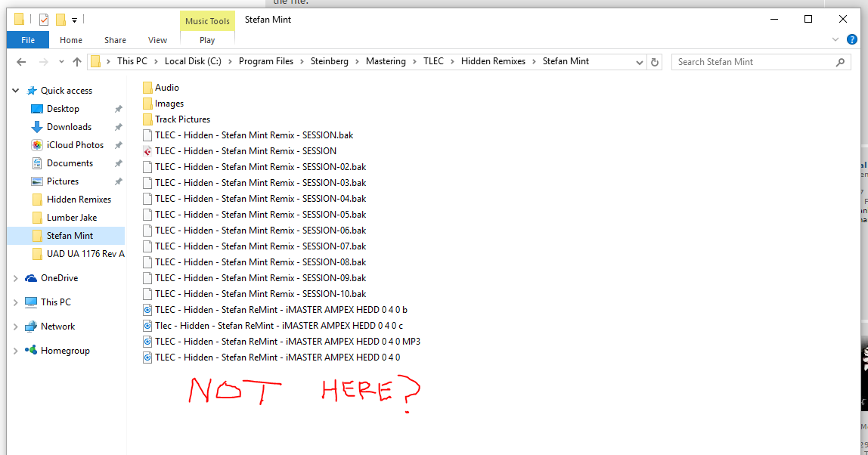
Task: Open the Windows Explorer help icon
Action: pos(852,40)
